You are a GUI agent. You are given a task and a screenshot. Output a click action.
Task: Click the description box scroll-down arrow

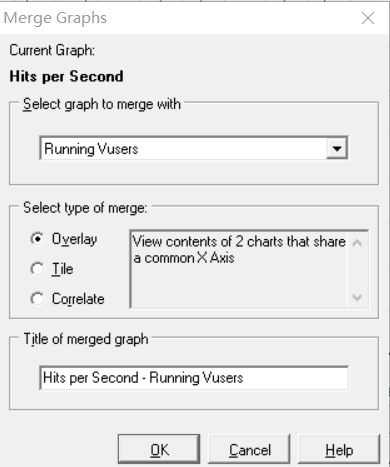357,297
